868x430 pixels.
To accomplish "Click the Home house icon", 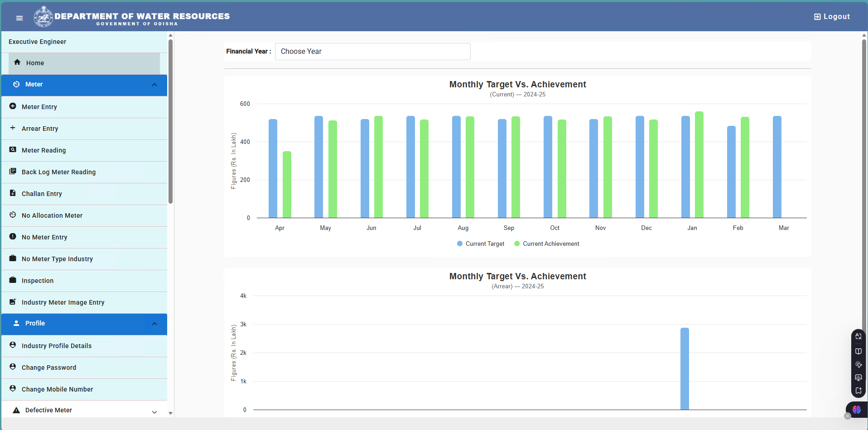I will click(17, 62).
